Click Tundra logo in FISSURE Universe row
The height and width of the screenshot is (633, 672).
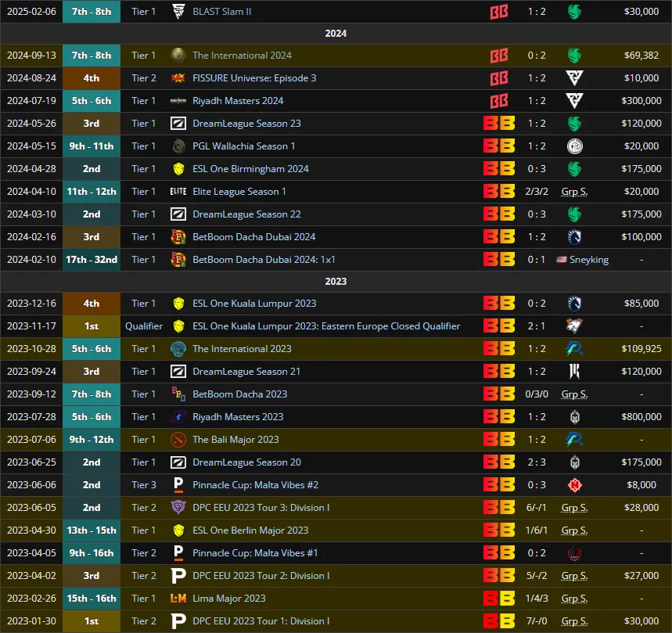(x=574, y=78)
